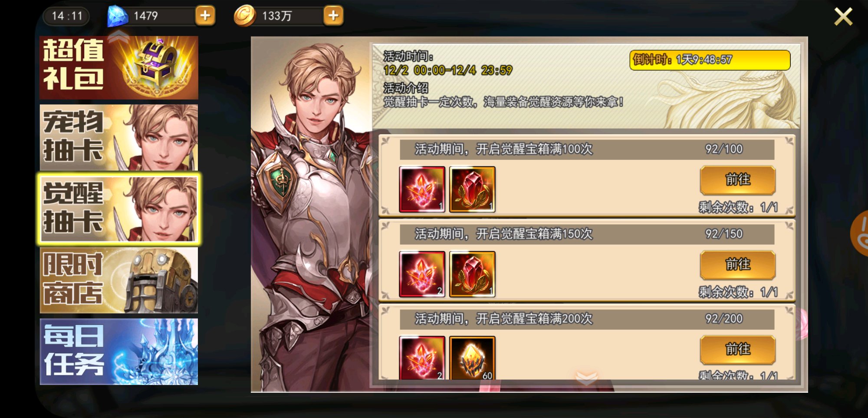Tap the plus button beside diamonds 1479
The width and height of the screenshot is (868, 418).
coord(205,16)
